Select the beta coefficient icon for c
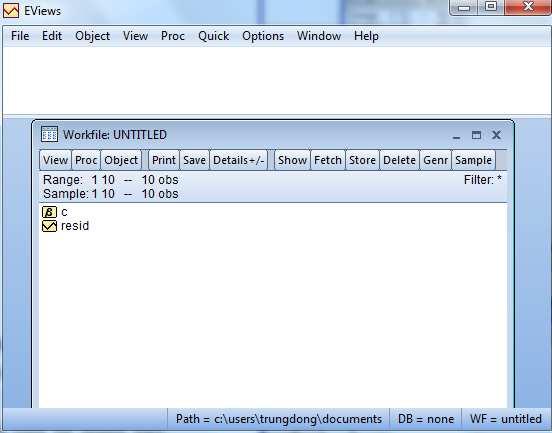Screen dimensions: 552x433 coord(49,212)
